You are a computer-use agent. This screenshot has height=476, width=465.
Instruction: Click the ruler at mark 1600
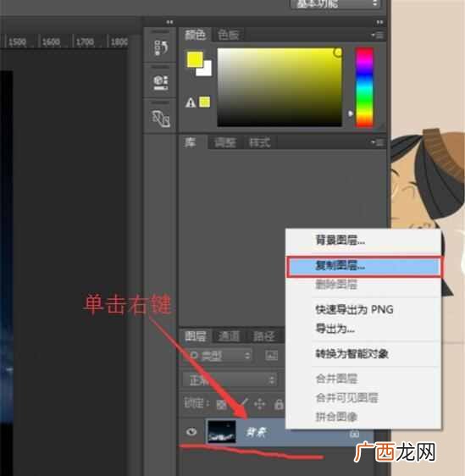(51, 42)
